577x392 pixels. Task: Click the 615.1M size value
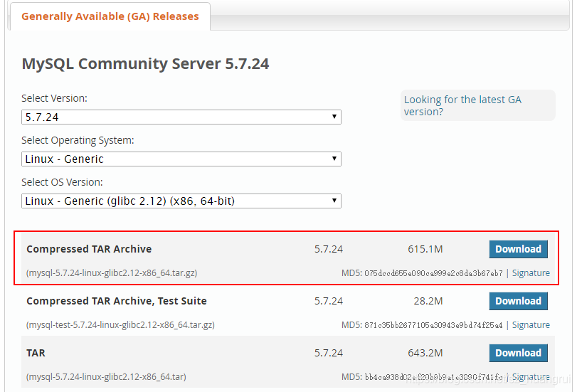pyautogui.click(x=425, y=249)
